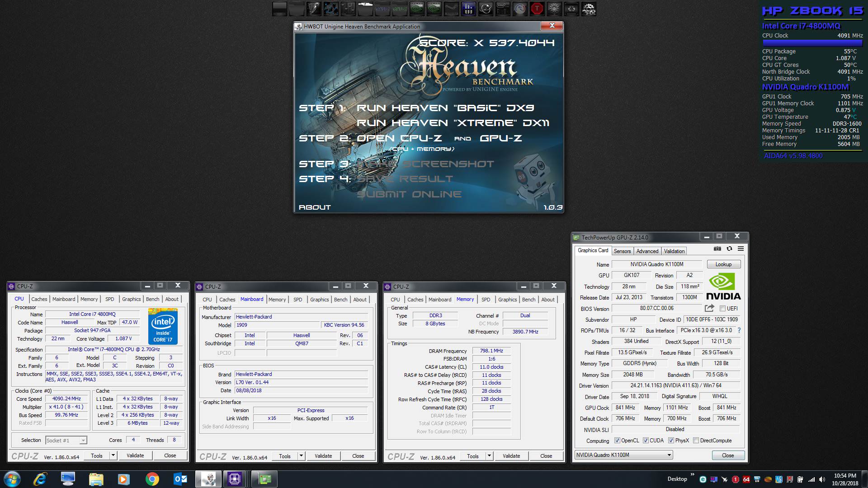Click ABOUT in the Heaven benchmark window
This screenshot has width=868, height=488.
tap(315, 207)
